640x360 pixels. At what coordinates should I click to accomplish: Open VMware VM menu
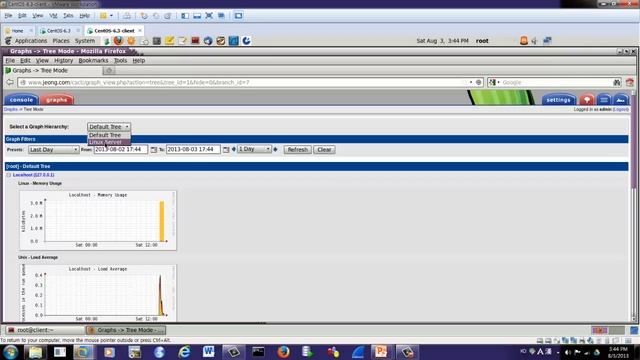(x=53, y=16)
